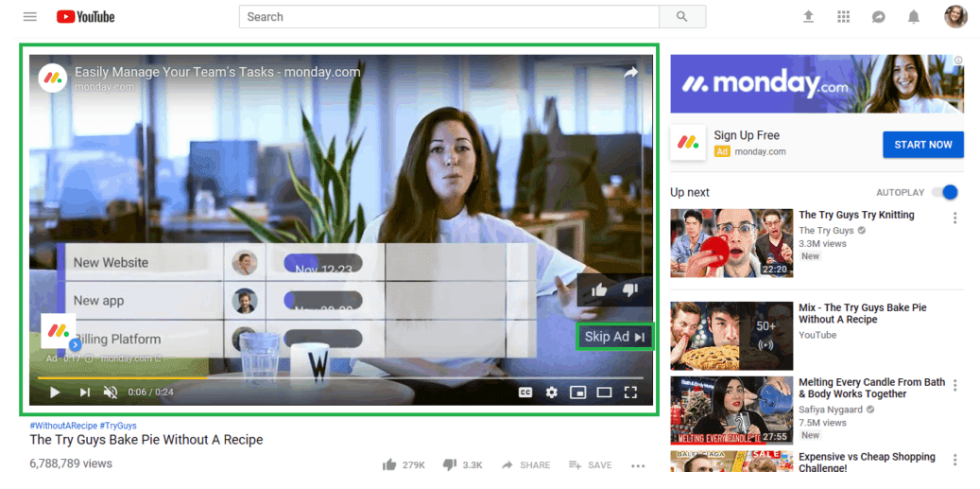Open options menu for Try Knitting video
Image resolution: width=980 pixels, height=489 pixels.
point(955,218)
